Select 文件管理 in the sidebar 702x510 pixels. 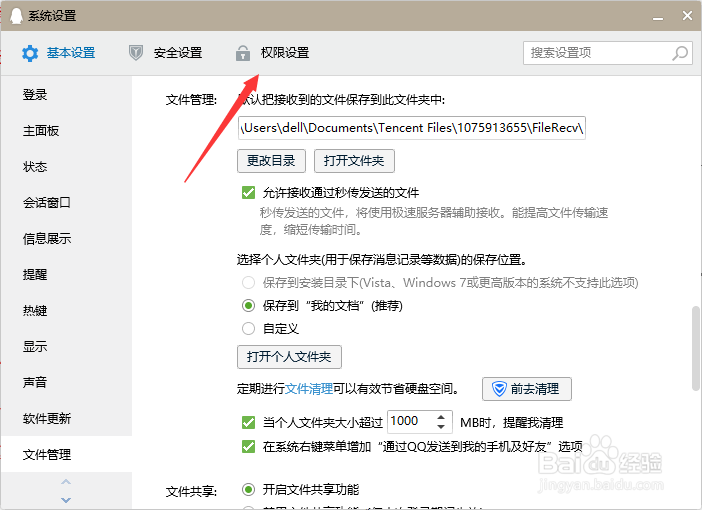[x=66, y=454]
